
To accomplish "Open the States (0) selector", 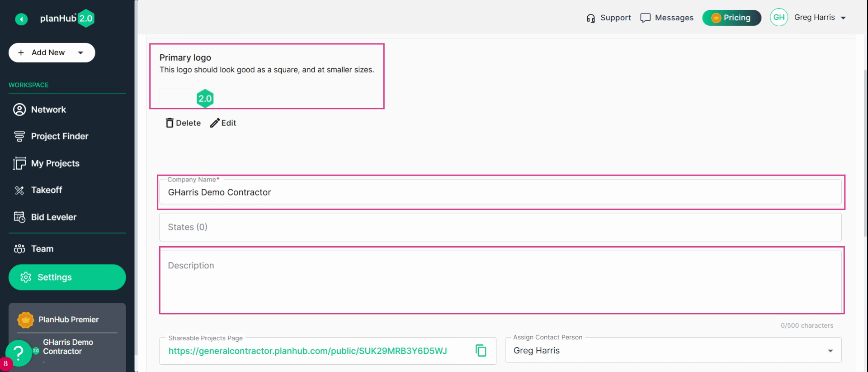I will (500, 227).
